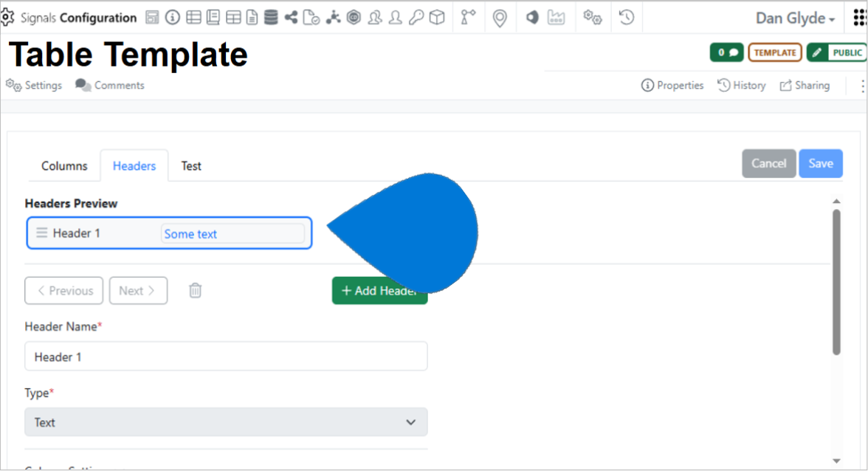Click the info circle toolbar icon
This screenshot has width=868, height=471.
(173, 17)
